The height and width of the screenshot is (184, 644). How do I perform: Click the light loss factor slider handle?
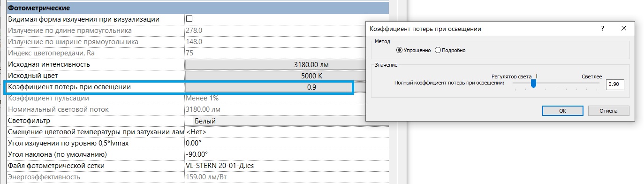[533, 83]
